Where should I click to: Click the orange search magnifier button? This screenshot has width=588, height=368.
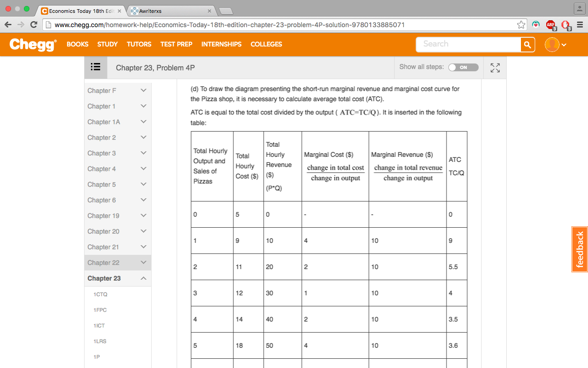pos(527,45)
